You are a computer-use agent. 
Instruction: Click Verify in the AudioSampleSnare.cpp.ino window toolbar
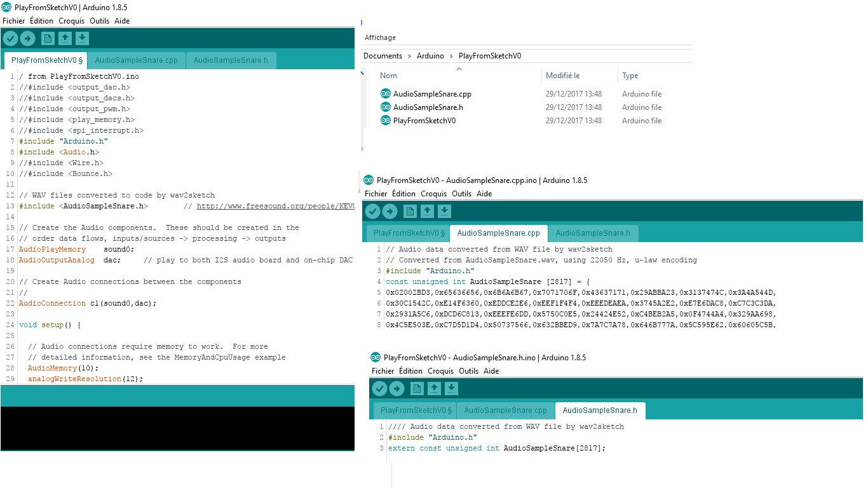click(x=373, y=212)
